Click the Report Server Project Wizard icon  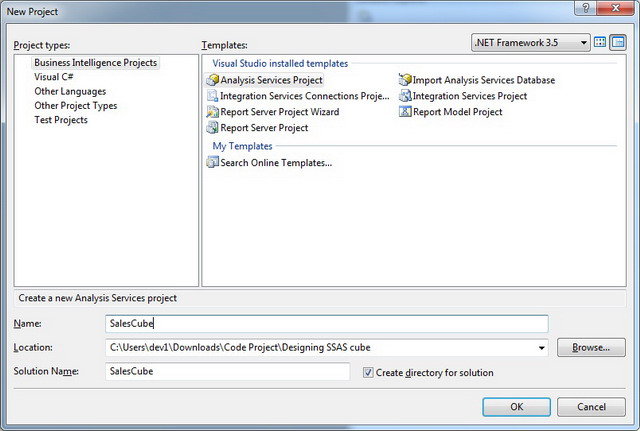point(213,112)
